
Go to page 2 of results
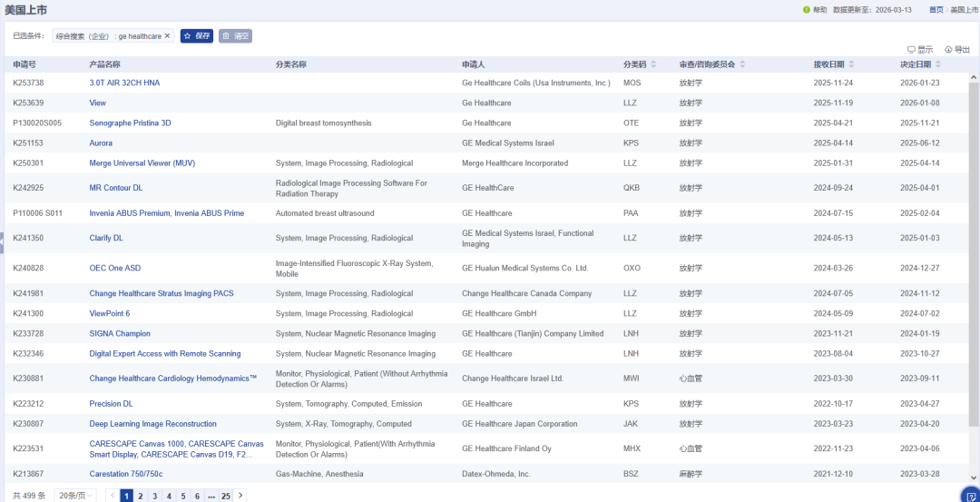[141, 496]
